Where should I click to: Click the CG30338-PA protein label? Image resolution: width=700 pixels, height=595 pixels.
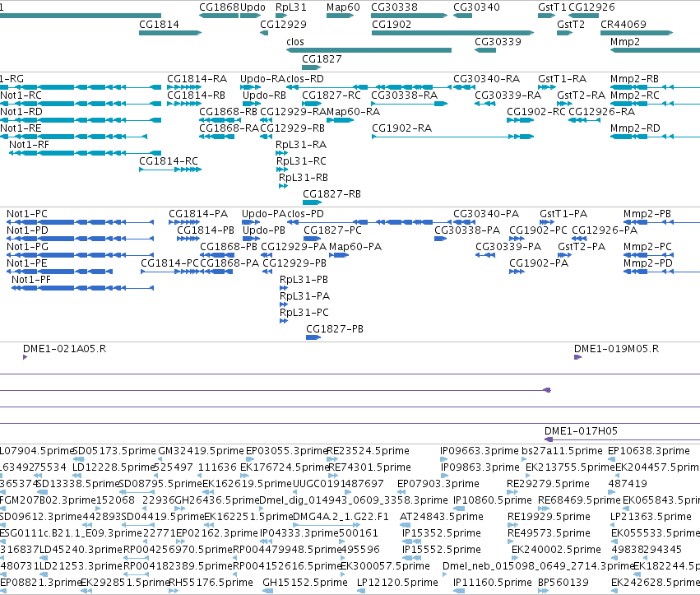[x=467, y=230]
